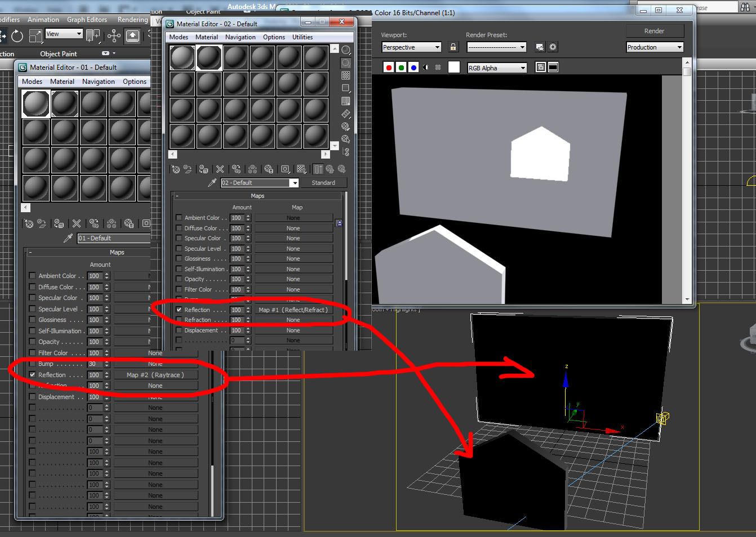Screen dimensions: 756x537
Task: Click the Standard material type button
Action: pos(323,183)
